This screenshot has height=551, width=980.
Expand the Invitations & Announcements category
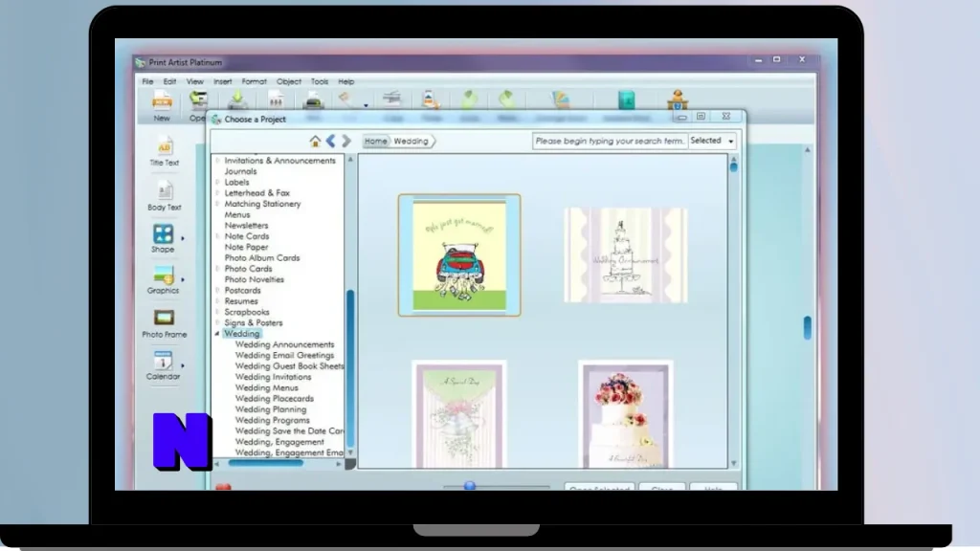[217, 161]
